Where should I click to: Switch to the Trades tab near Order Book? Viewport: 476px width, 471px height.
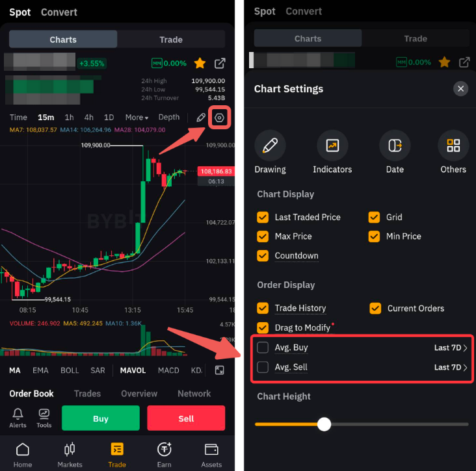(87, 393)
